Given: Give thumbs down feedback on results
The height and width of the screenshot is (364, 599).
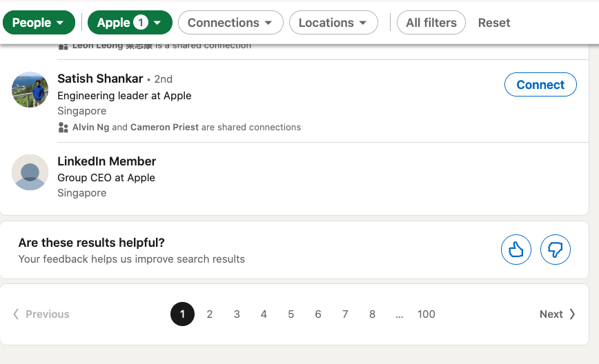Looking at the screenshot, I should [556, 250].
